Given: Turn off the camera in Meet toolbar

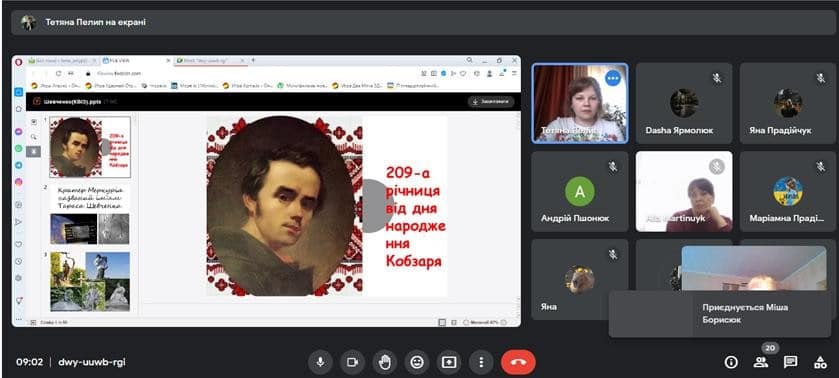Looking at the screenshot, I should point(352,362).
